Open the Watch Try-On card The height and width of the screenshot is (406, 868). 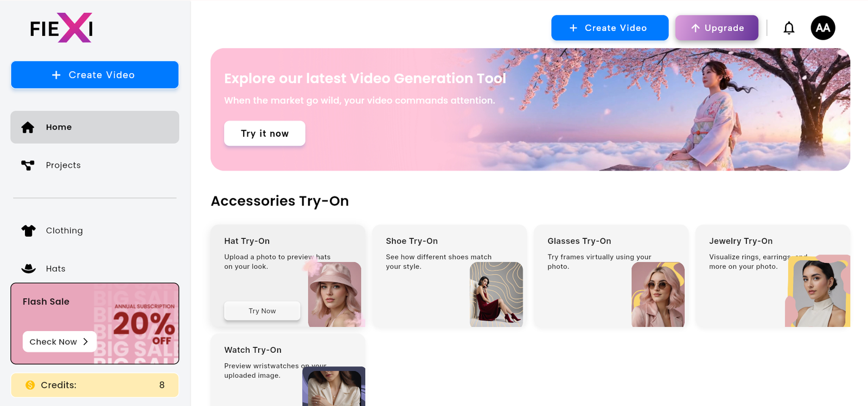point(288,369)
